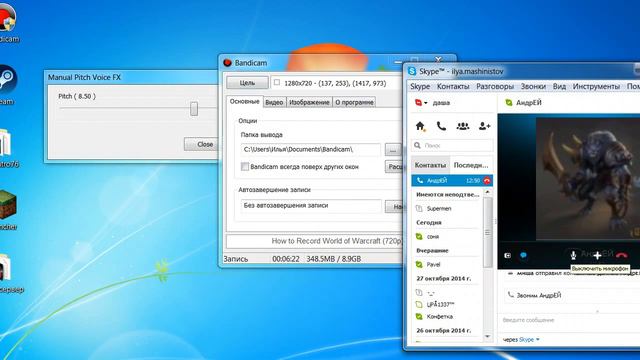Click the Skype add contact icon
Image resolution: width=640 pixels, height=360 pixels.
[x=484, y=126]
